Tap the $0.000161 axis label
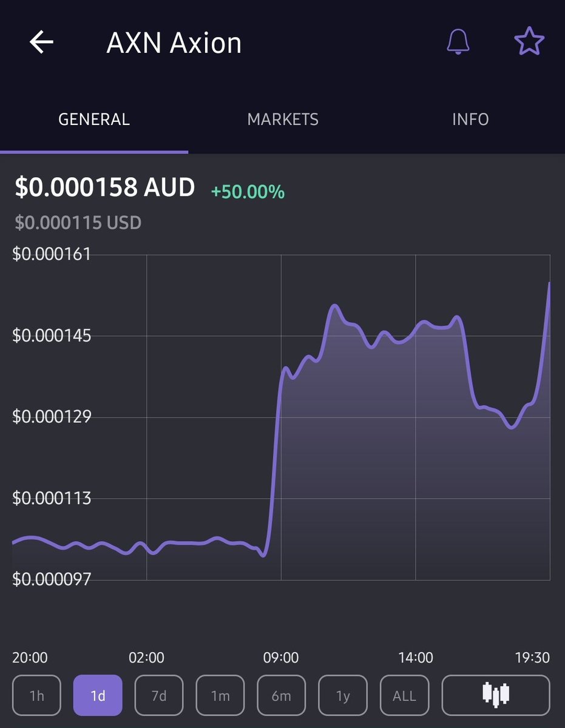This screenshot has width=565, height=728. coord(52,254)
